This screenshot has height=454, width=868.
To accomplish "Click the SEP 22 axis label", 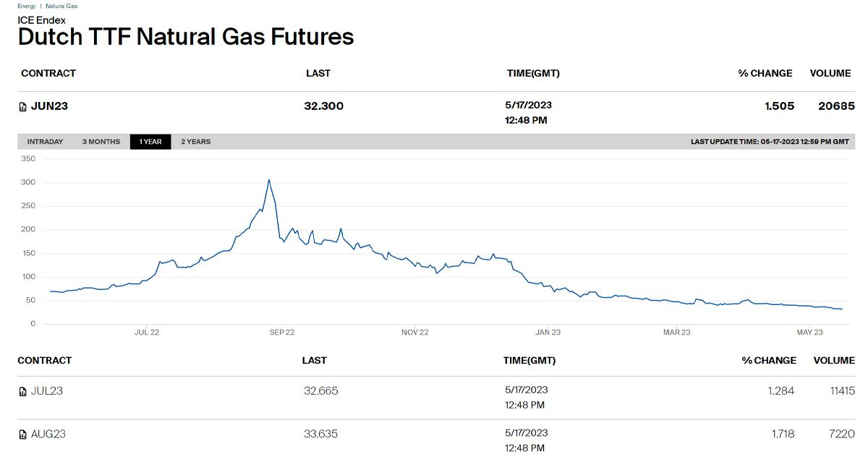I will pos(281,333).
